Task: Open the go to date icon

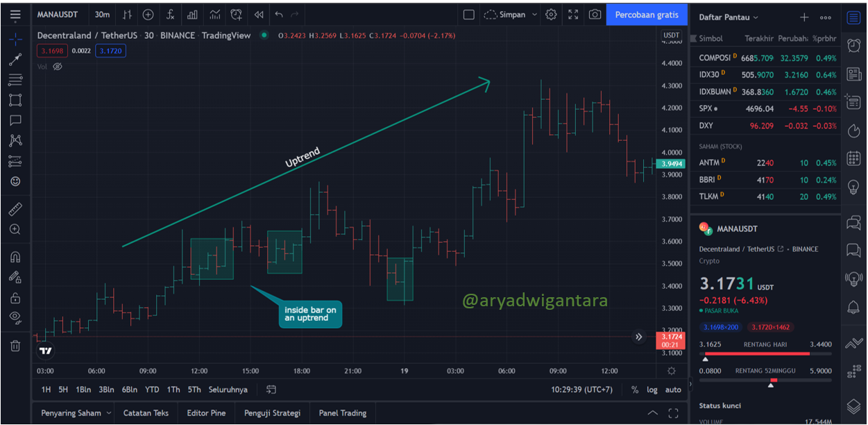Action: (271, 390)
